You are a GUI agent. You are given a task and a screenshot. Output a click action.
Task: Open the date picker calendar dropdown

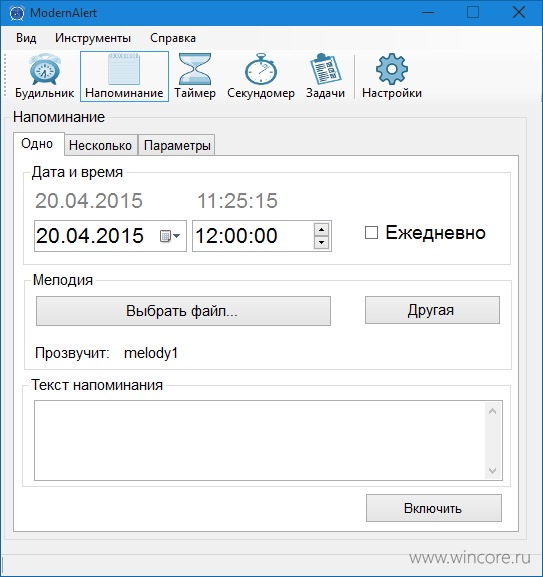[x=170, y=236]
